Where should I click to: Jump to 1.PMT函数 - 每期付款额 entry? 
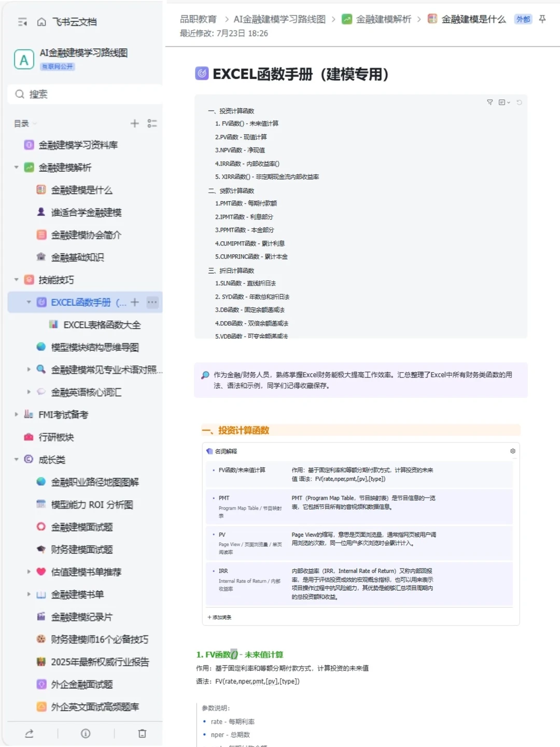coord(246,203)
